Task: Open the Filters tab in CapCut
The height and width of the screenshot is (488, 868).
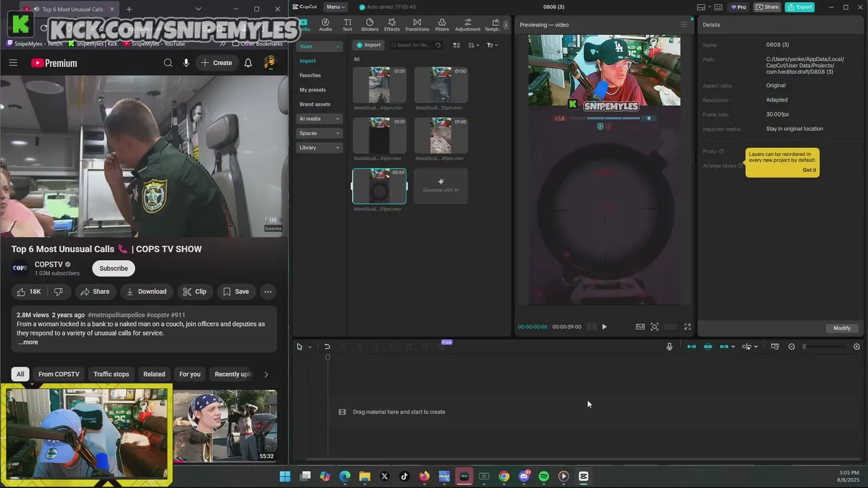Action: (x=442, y=25)
